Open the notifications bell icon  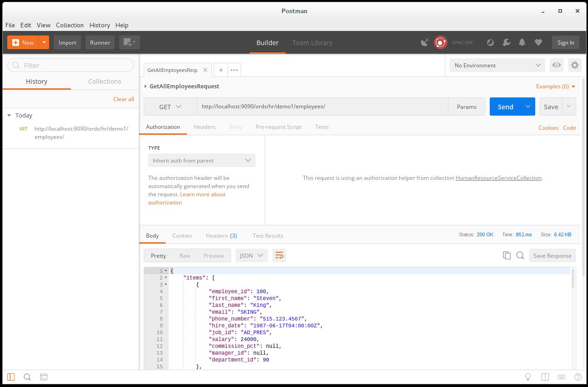(522, 42)
